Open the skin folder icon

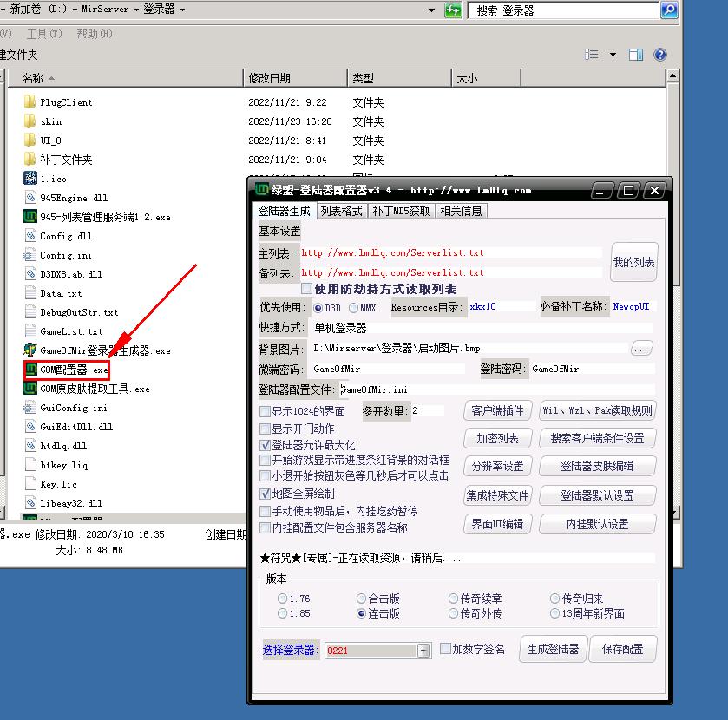tap(30, 121)
